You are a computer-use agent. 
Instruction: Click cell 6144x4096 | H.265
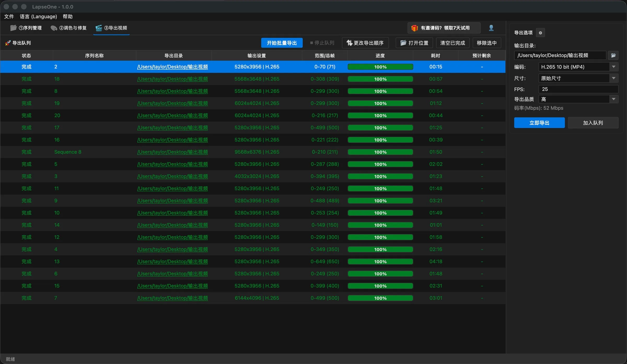(257, 298)
